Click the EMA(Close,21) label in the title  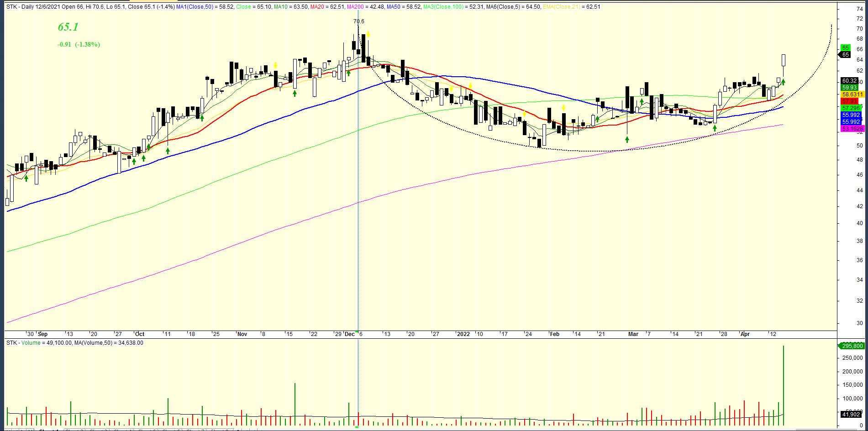point(562,7)
